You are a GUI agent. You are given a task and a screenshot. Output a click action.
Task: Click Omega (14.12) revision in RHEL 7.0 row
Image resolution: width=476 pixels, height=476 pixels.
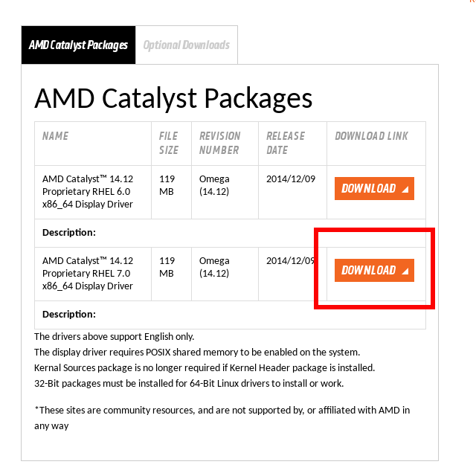point(214,267)
